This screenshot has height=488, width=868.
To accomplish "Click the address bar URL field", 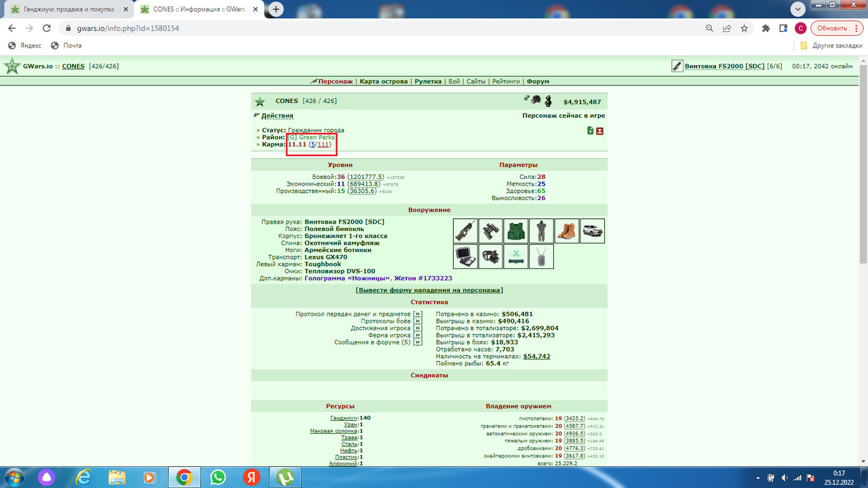I will point(380,28).
